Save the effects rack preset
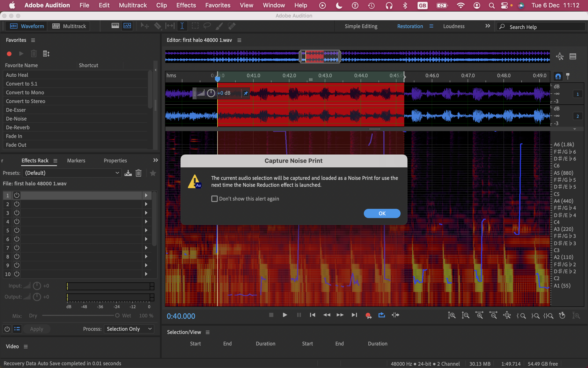 [x=128, y=173]
